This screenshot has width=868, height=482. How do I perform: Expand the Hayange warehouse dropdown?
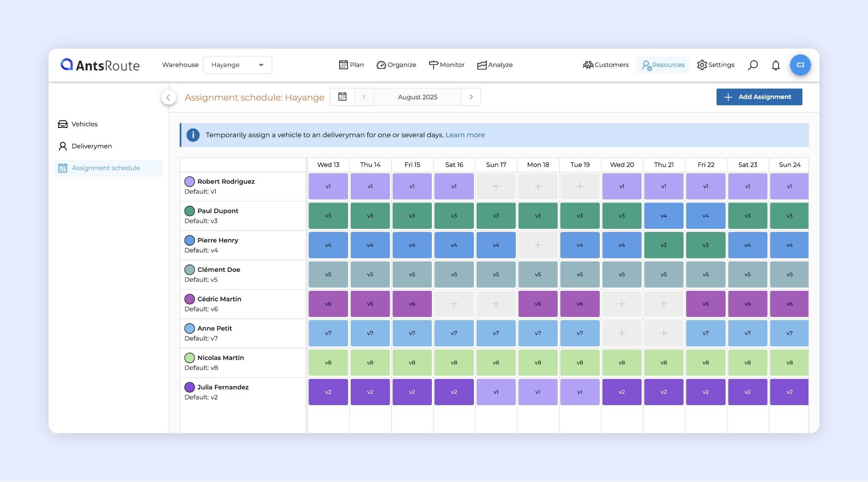click(237, 65)
